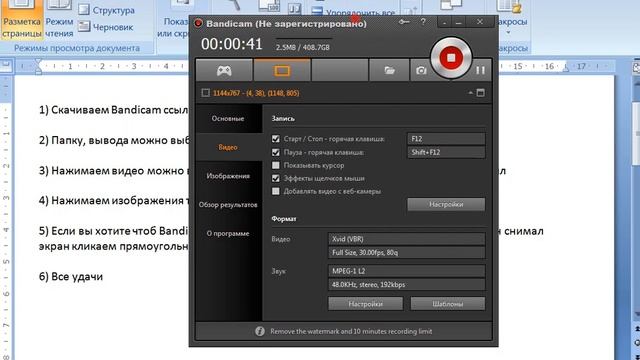Click the Bandicam record icon in the title bar

(x=198, y=23)
